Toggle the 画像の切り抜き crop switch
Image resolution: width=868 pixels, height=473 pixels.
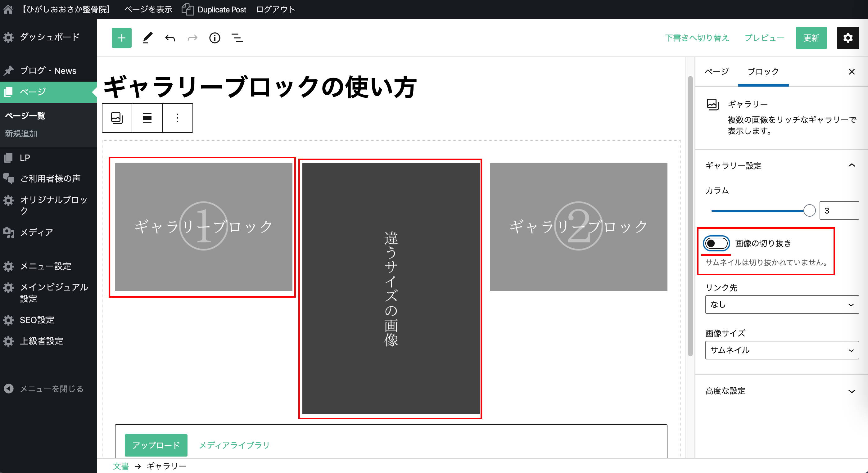(x=716, y=243)
